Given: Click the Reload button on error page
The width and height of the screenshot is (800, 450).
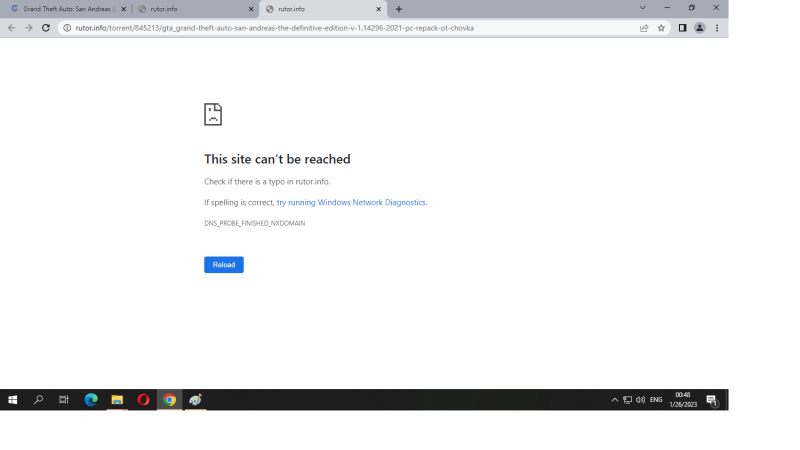Looking at the screenshot, I should coord(223,265).
